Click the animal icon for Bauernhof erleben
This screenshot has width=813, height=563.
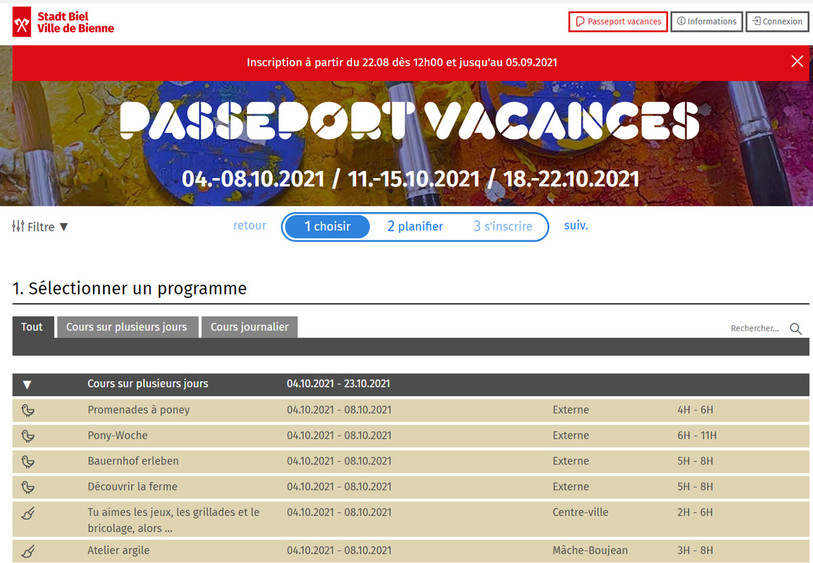click(28, 461)
